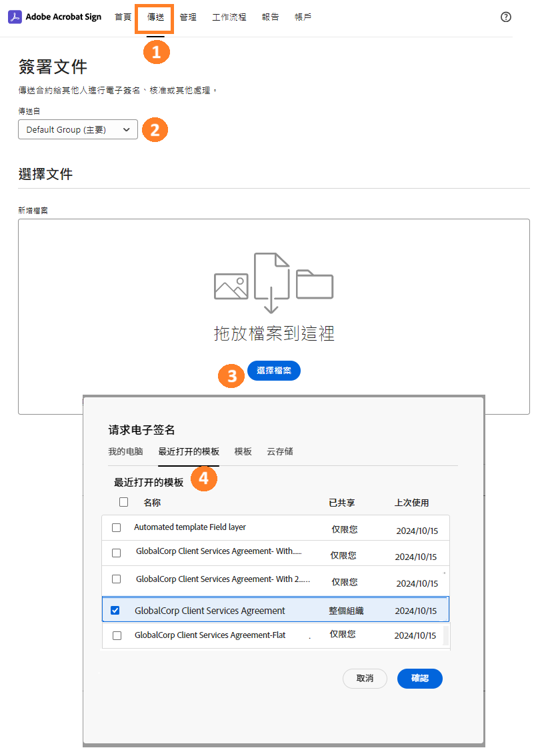Cancel the dialog with 取消 button
Screen dimensions: 544x756
point(365,678)
